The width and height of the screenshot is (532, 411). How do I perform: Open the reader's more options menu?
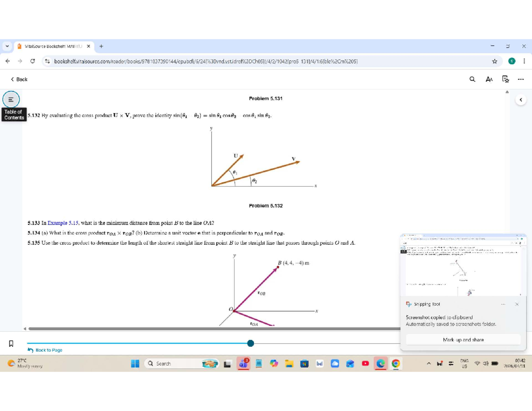pos(520,79)
